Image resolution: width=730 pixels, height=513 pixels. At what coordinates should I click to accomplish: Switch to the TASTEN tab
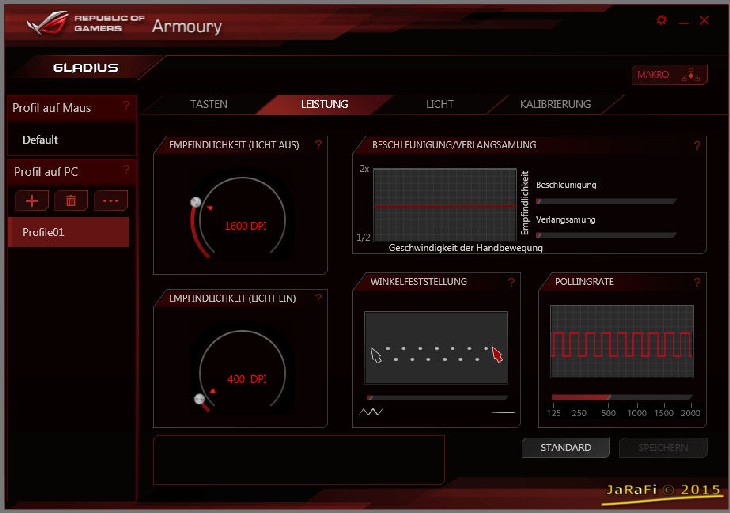[x=209, y=104]
